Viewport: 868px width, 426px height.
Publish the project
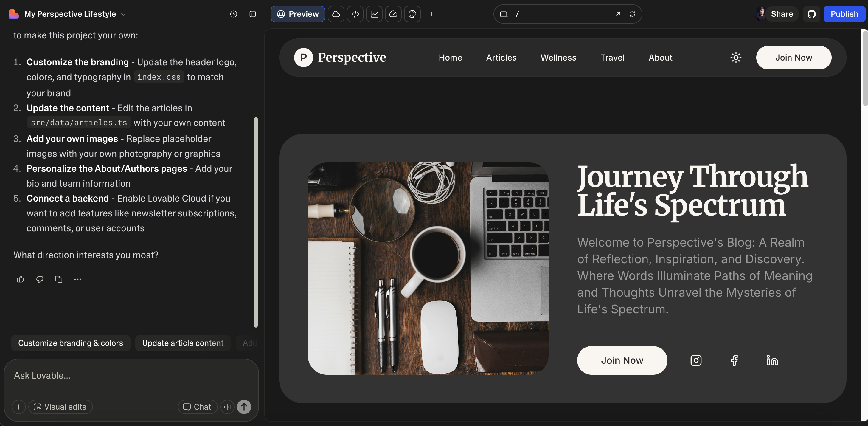[x=844, y=14]
